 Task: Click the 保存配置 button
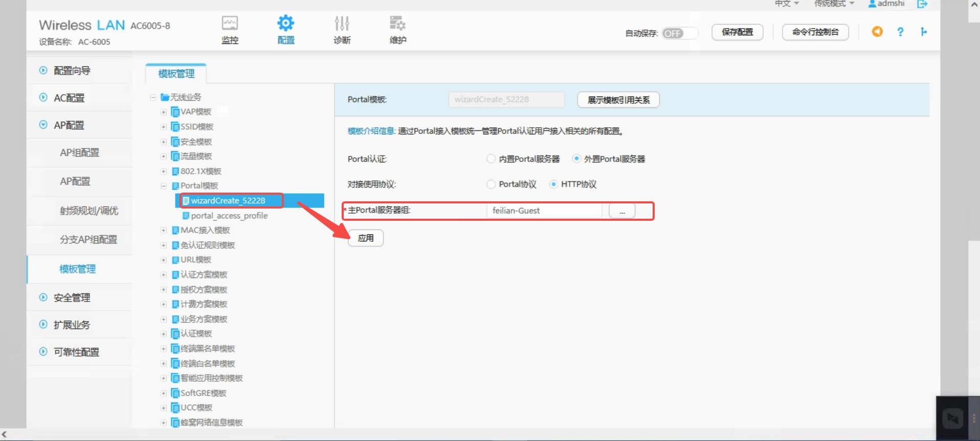coord(738,32)
